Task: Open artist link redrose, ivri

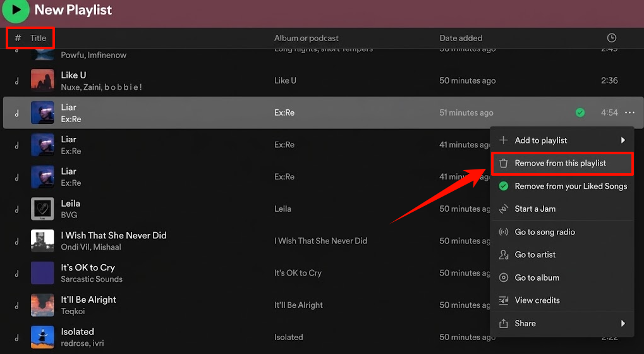Action: point(82,343)
